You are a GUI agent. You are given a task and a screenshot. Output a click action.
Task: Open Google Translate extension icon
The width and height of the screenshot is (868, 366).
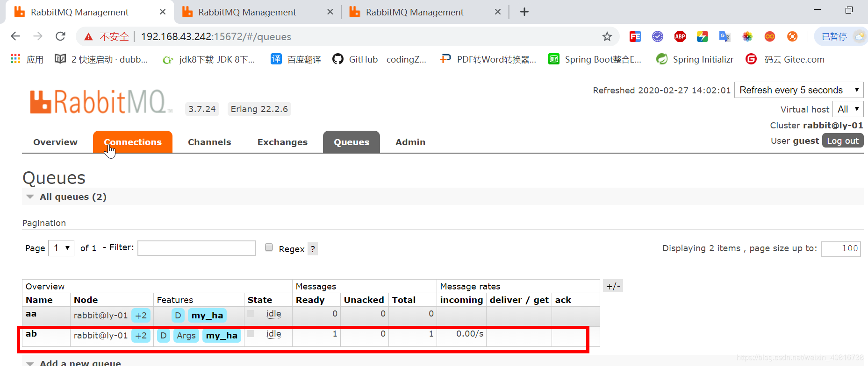tap(725, 36)
